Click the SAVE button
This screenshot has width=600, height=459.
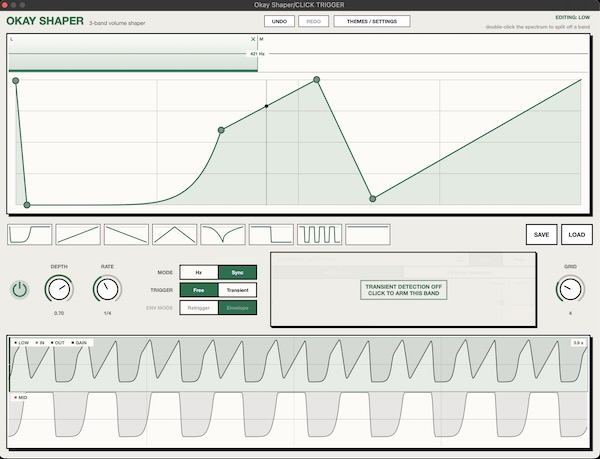(x=541, y=234)
